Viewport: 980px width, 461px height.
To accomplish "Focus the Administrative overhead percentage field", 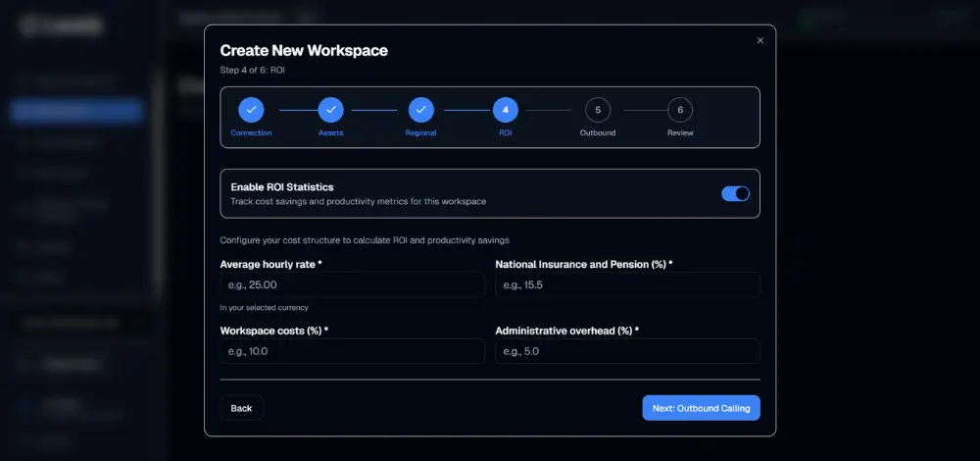I will click(x=627, y=351).
